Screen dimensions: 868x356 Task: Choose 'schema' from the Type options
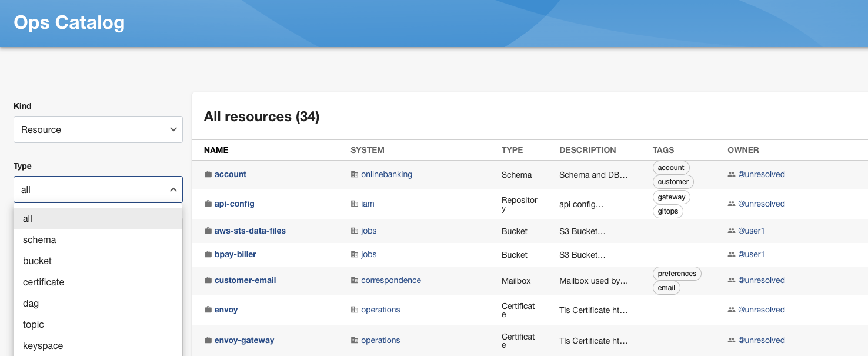tap(98, 239)
